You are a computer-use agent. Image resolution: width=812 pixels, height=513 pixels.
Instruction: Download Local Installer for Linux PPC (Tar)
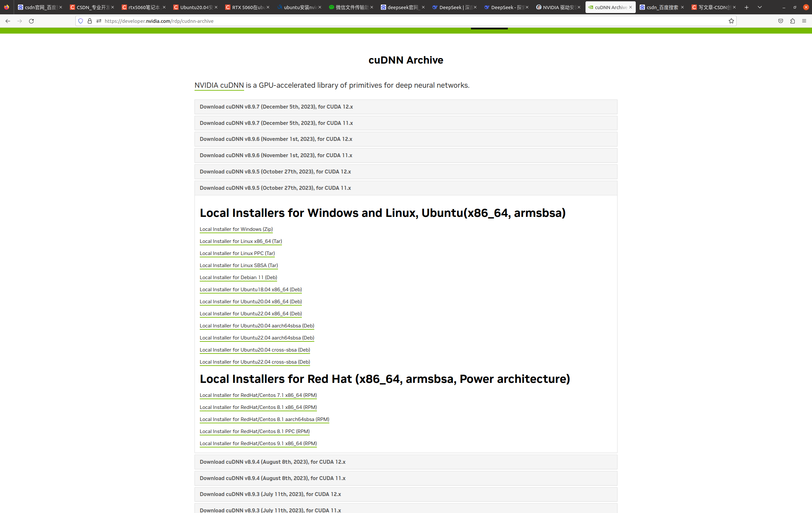point(237,253)
